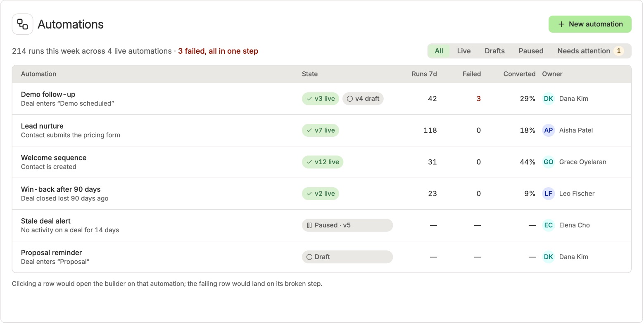Viewport: 644px width, 324px height.
Task: Click the Paused · v5 state badge
Action: [x=347, y=225]
